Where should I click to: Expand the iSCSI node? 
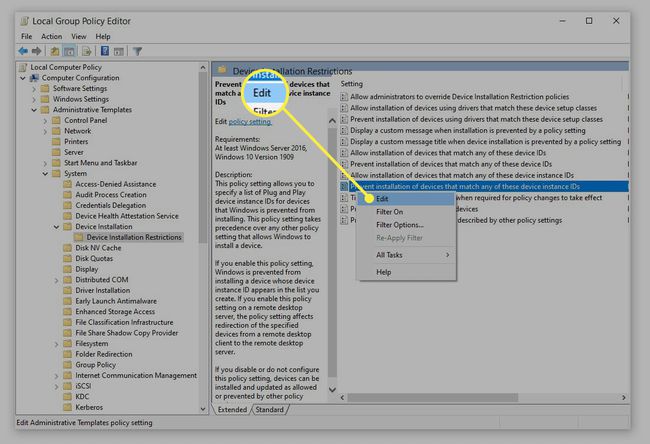[x=56, y=386]
